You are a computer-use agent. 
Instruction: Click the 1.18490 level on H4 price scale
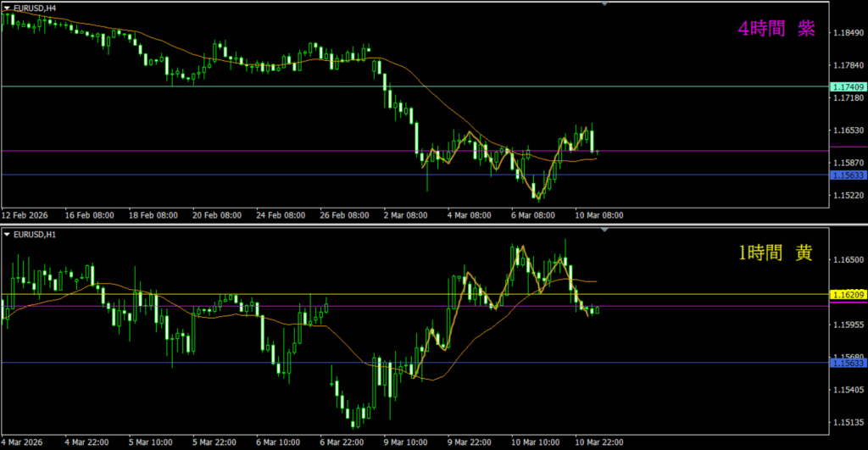[848, 33]
